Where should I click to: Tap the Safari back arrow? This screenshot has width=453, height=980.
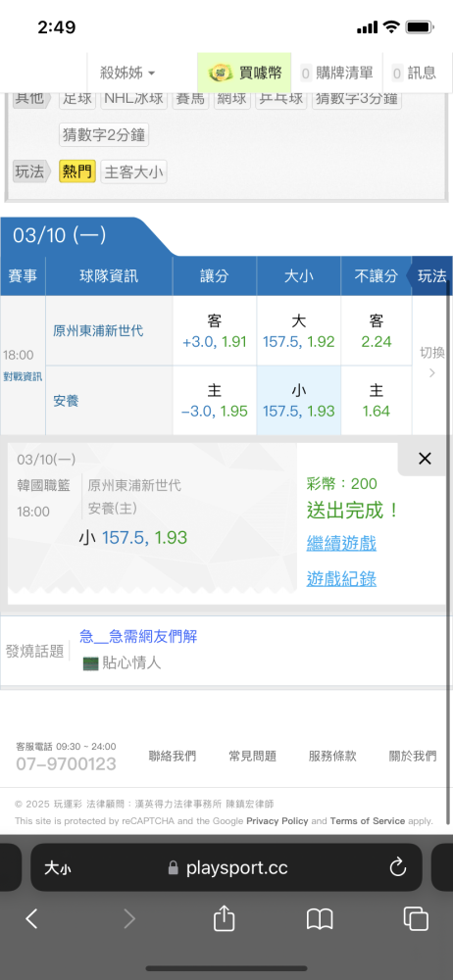31,918
